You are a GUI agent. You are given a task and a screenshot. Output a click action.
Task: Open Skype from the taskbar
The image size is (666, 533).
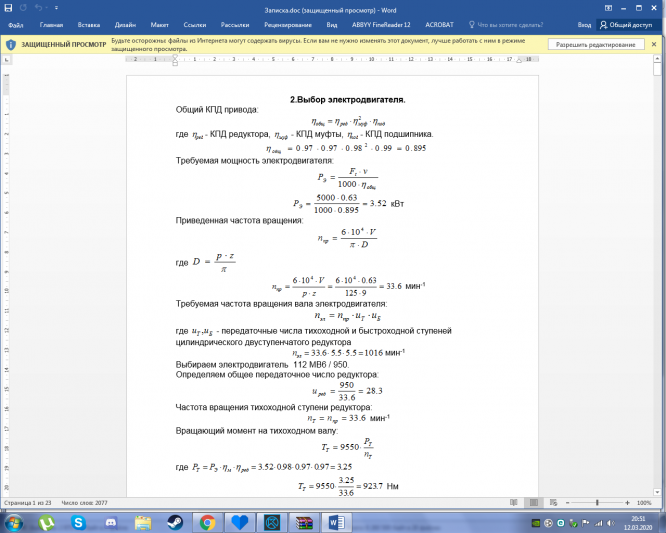click(x=78, y=522)
